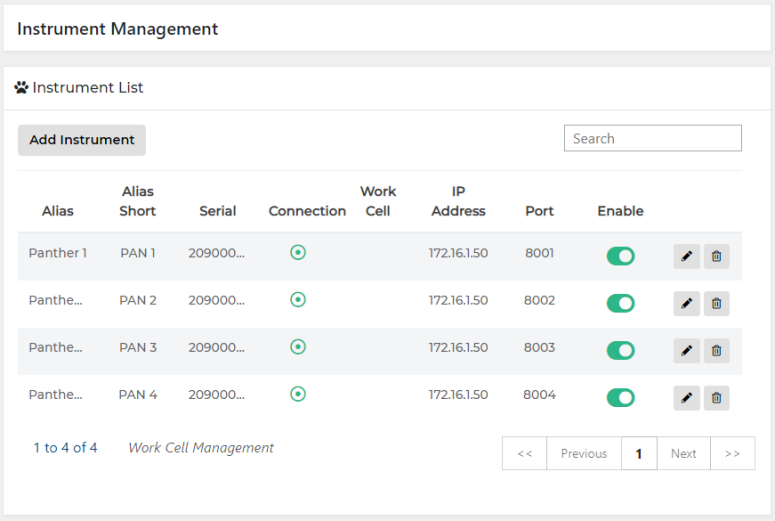
Task: Toggle enable switch for port 8002 instrument
Action: 620,303
